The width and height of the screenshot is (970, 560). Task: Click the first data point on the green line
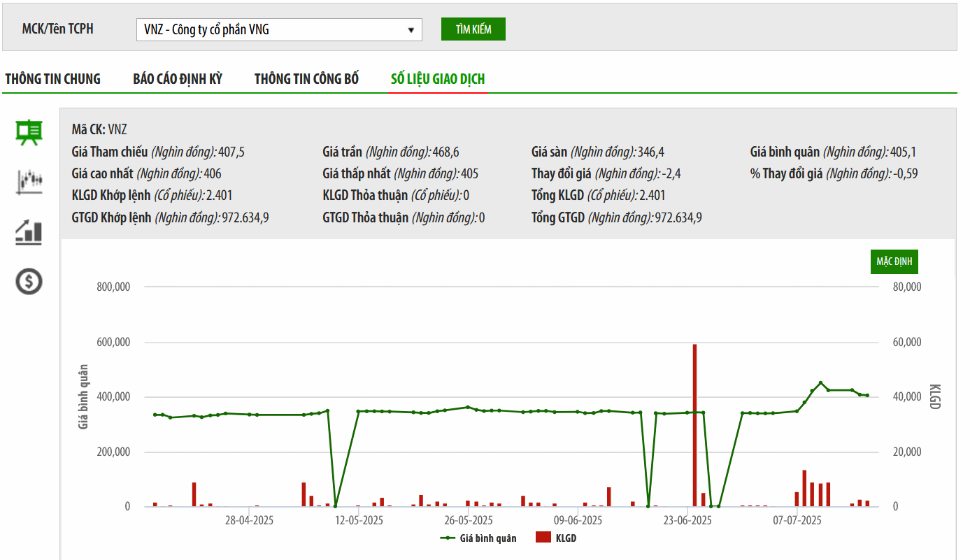(155, 415)
